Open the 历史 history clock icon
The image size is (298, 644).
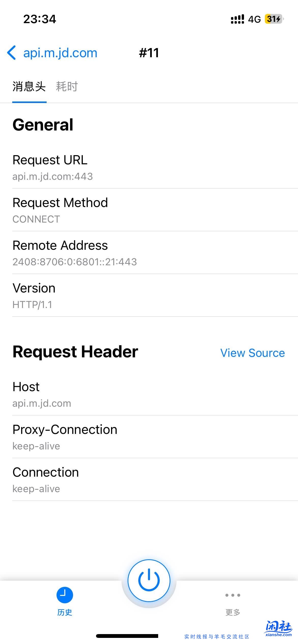65,595
